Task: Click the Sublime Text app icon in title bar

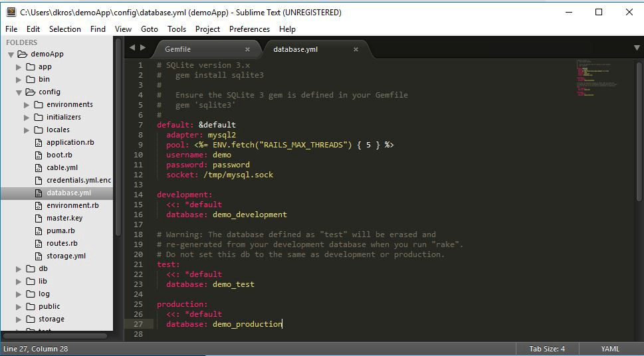Action: (11, 12)
